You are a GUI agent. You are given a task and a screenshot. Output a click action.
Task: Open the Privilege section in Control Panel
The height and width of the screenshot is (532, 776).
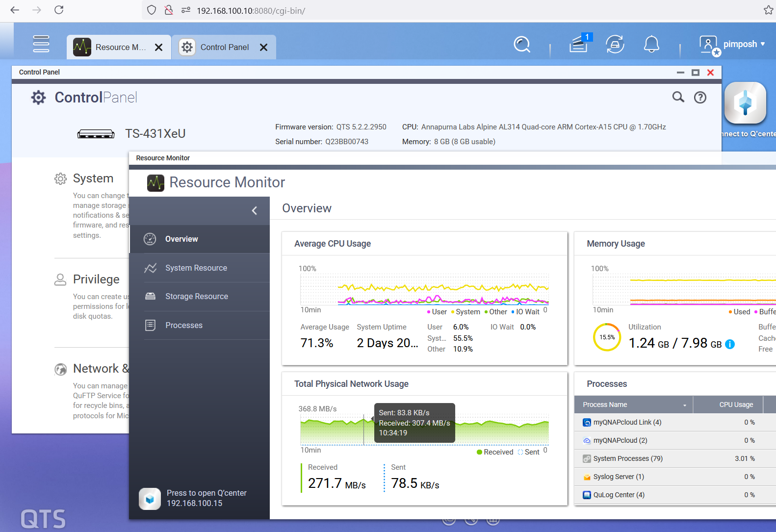(x=96, y=279)
